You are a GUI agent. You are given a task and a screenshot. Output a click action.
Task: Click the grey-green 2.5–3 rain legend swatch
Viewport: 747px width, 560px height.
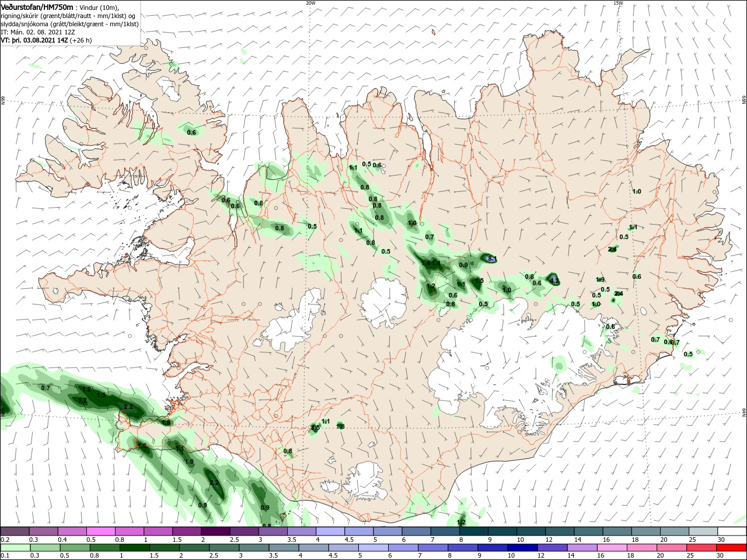[224, 548]
